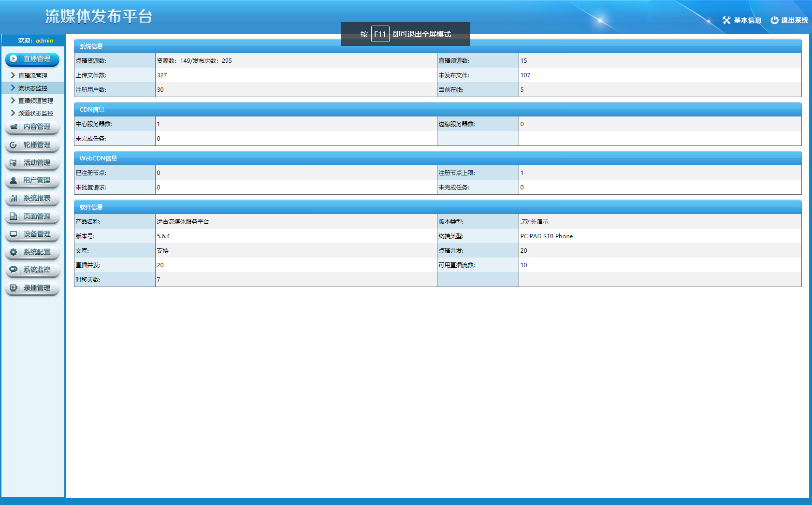Open the 用户管理 menu label
The height and width of the screenshot is (505, 812).
pos(37,180)
